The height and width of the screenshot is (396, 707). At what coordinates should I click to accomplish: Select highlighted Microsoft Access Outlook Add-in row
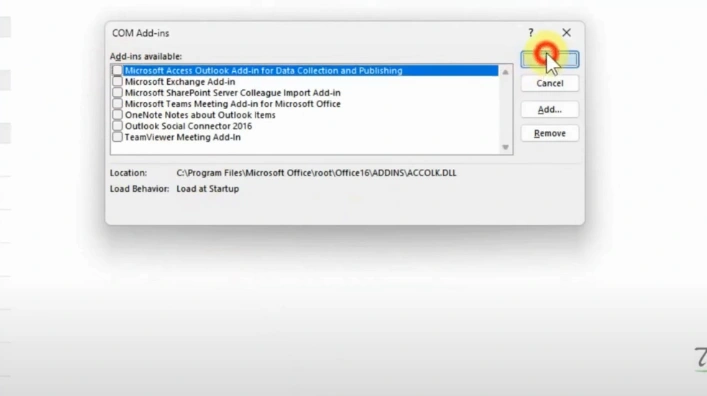[311, 70]
